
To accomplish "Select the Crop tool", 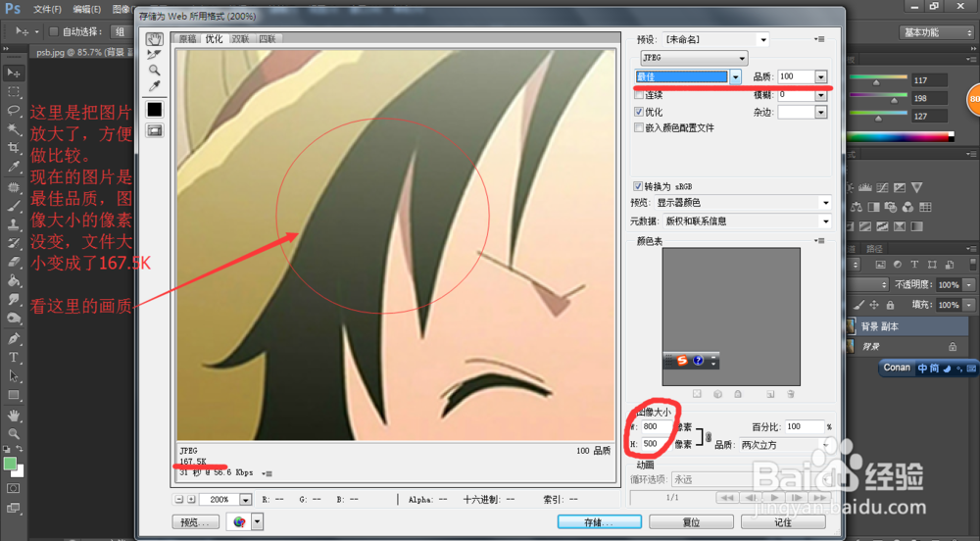I will [13, 148].
